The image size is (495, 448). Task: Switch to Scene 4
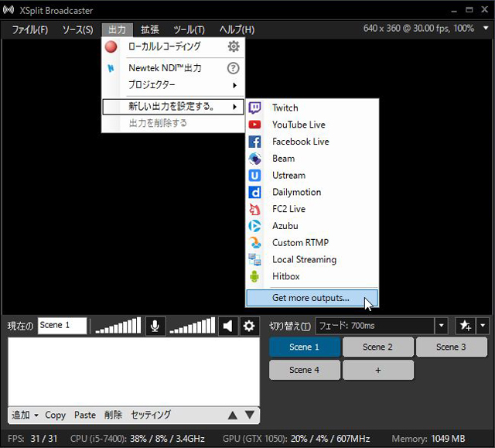click(305, 370)
